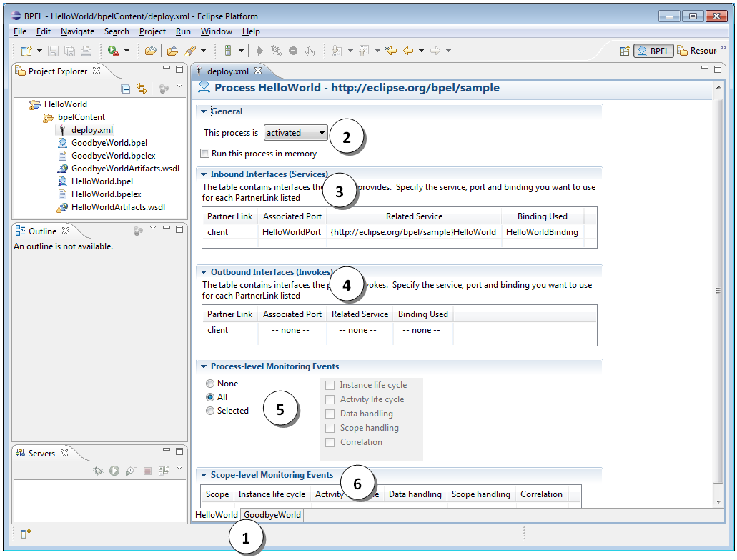Image resolution: width=737 pixels, height=560 pixels.
Task: Click the server tower toolbar icon
Action: point(228,51)
